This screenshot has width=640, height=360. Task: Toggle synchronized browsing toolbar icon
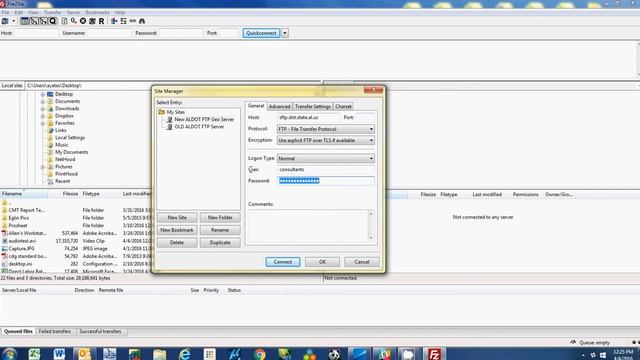(x=133, y=21)
